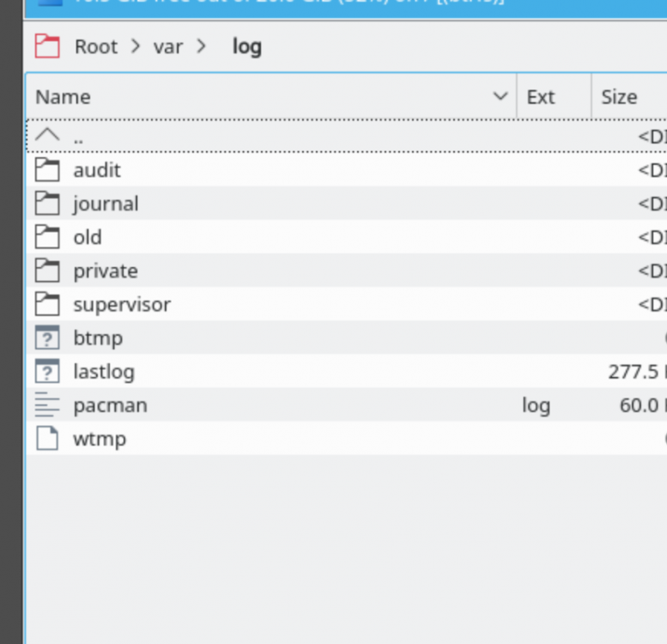The image size is (667, 644).
Task: Click the btmp unknown-file icon
Action: click(x=47, y=337)
